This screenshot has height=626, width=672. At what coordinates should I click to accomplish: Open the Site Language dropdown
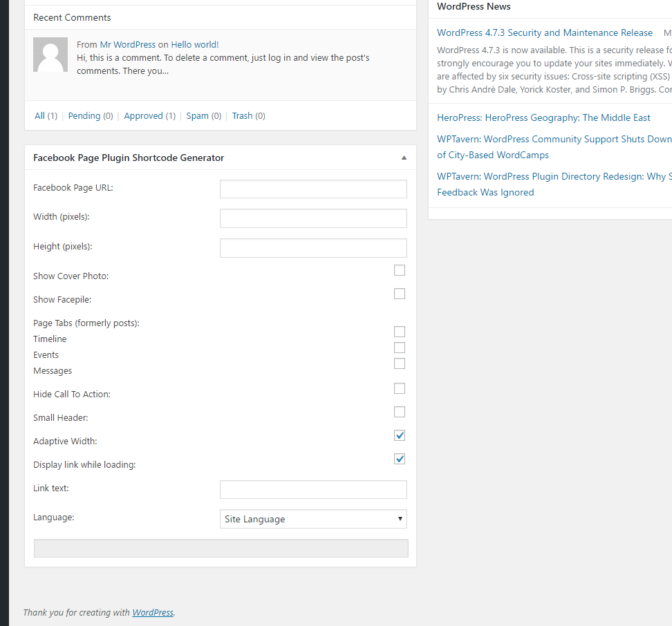[x=313, y=519]
